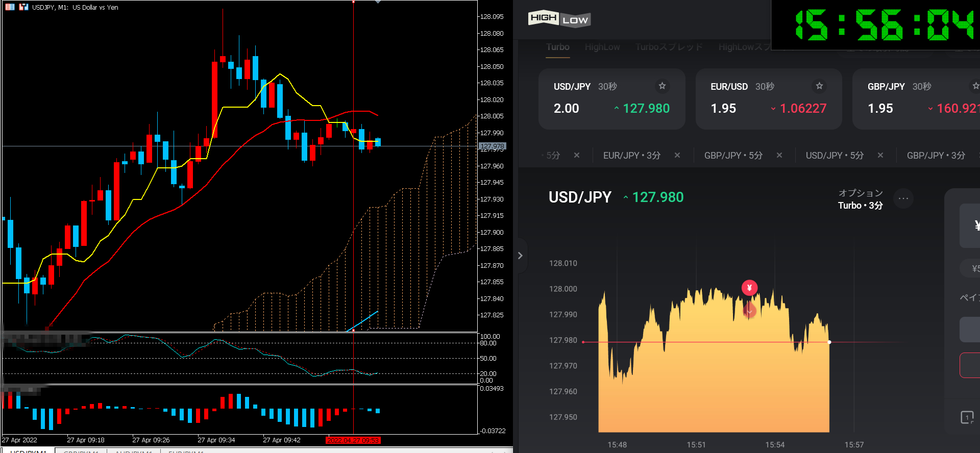Click the 127.978 price label on axis
The image size is (980, 453).
(492, 146)
